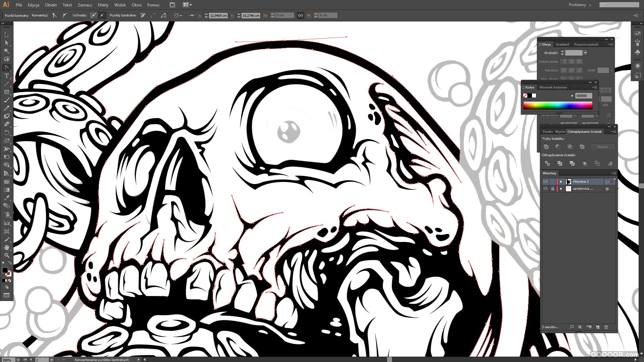Open the Podstawy workspace dropdown
The height and width of the screenshot is (362, 644).
[x=580, y=5]
